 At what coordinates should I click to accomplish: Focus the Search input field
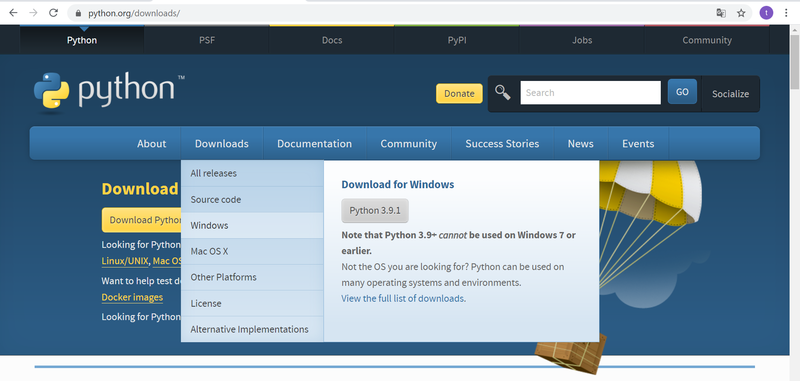pyautogui.click(x=590, y=93)
